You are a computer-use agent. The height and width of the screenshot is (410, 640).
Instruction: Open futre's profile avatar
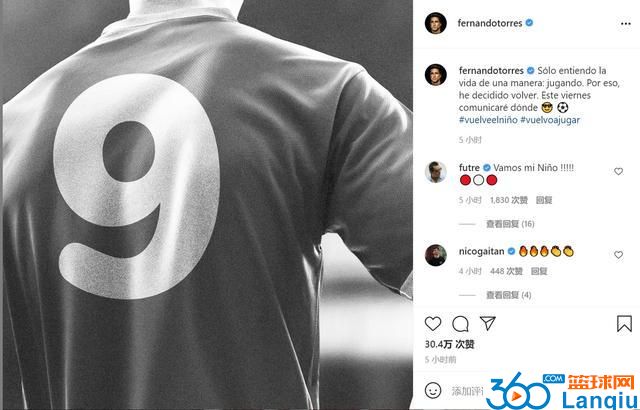pyautogui.click(x=436, y=172)
